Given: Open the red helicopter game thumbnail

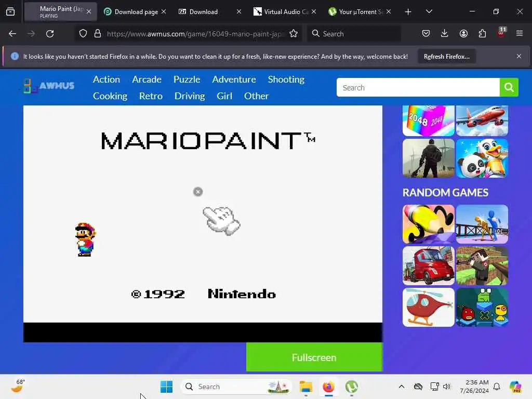Looking at the screenshot, I should tap(429, 308).
